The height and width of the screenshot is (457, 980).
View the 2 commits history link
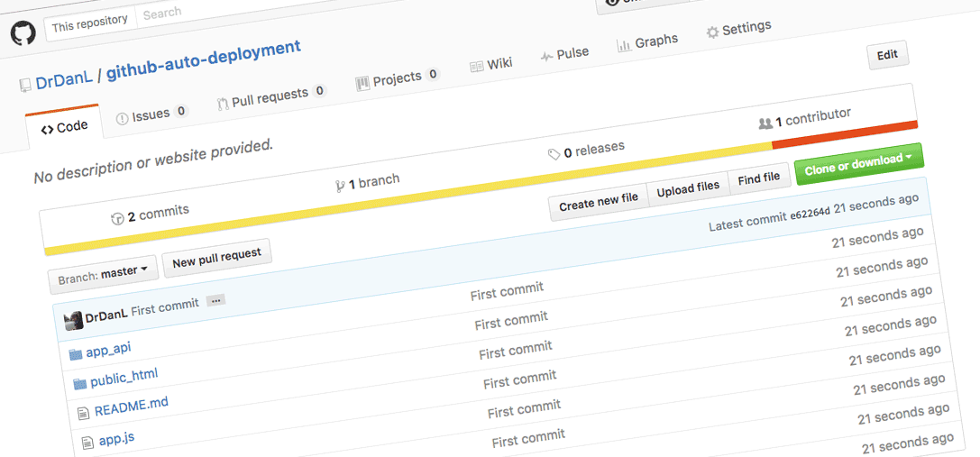(150, 215)
